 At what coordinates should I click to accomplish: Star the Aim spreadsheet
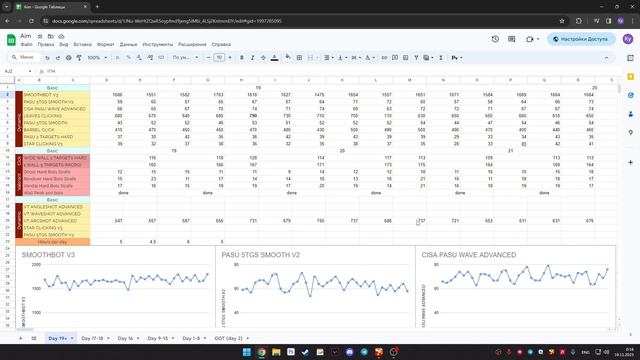[40, 36]
